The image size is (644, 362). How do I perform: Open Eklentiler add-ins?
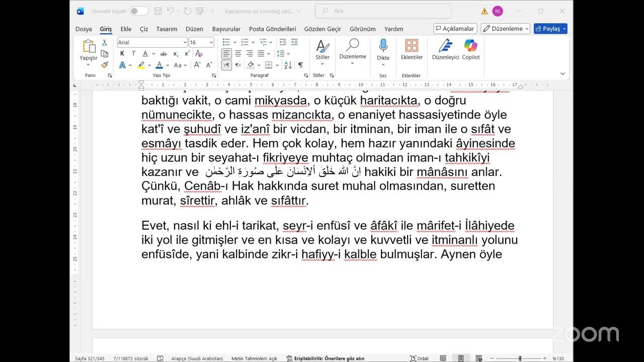coord(412,50)
